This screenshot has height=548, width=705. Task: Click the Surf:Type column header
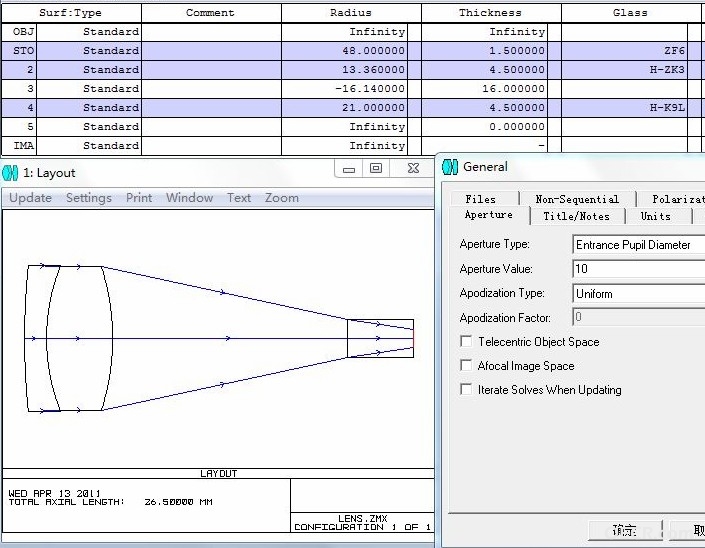coord(71,13)
